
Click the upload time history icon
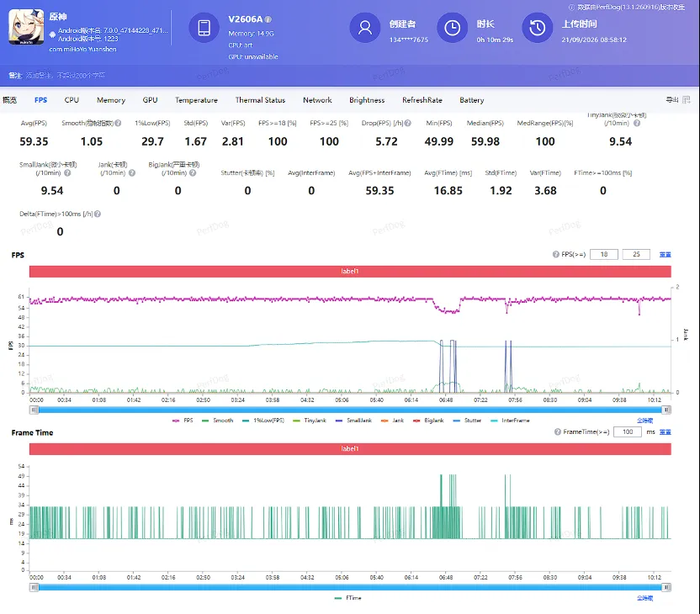coord(538,28)
